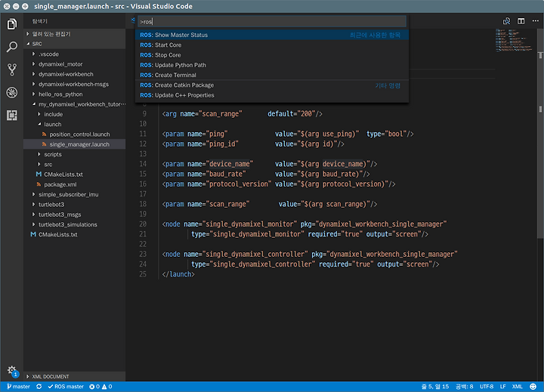Image resolution: width=544 pixels, height=392 pixels.
Task: Run ROS: Stop Core command
Action: point(272,55)
